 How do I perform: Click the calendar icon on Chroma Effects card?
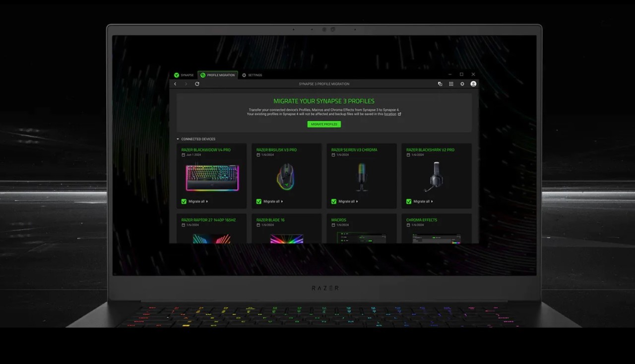[408, 225]
